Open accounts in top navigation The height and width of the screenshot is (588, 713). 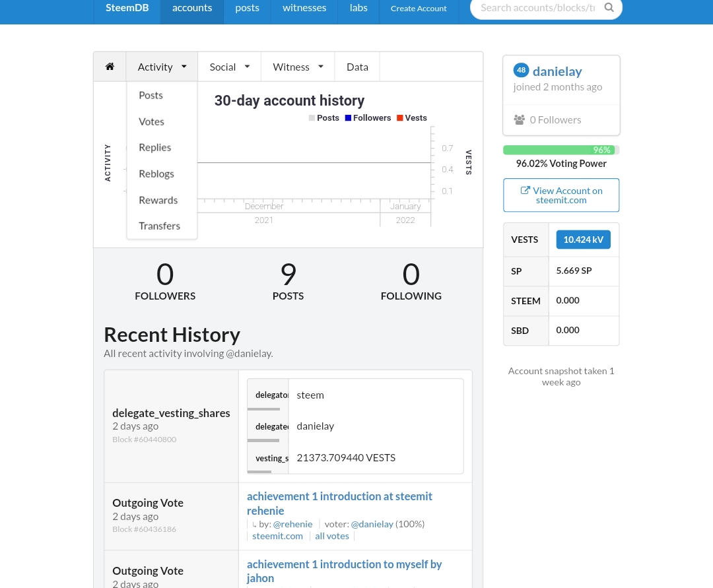click(192, 8)
